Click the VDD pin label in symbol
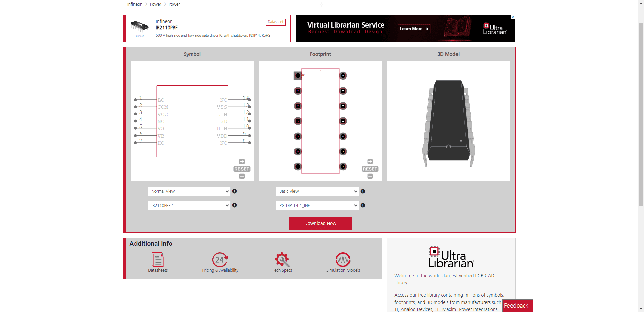Viewport: 644px width, 312px height. [222, 136]
